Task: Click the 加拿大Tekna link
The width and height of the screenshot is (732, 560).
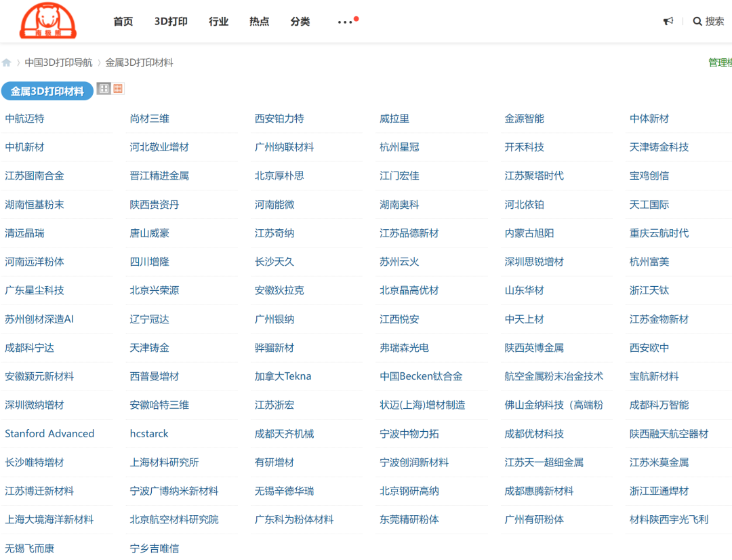Action: [283, 376]
